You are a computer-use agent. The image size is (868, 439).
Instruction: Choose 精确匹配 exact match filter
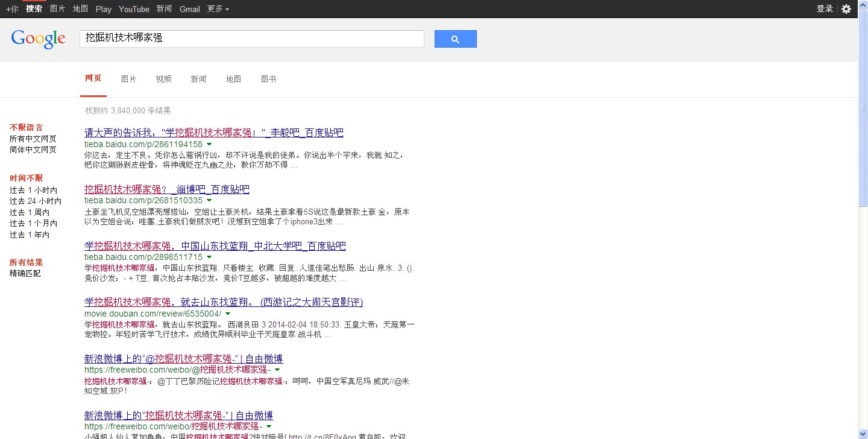click(25, 273)
